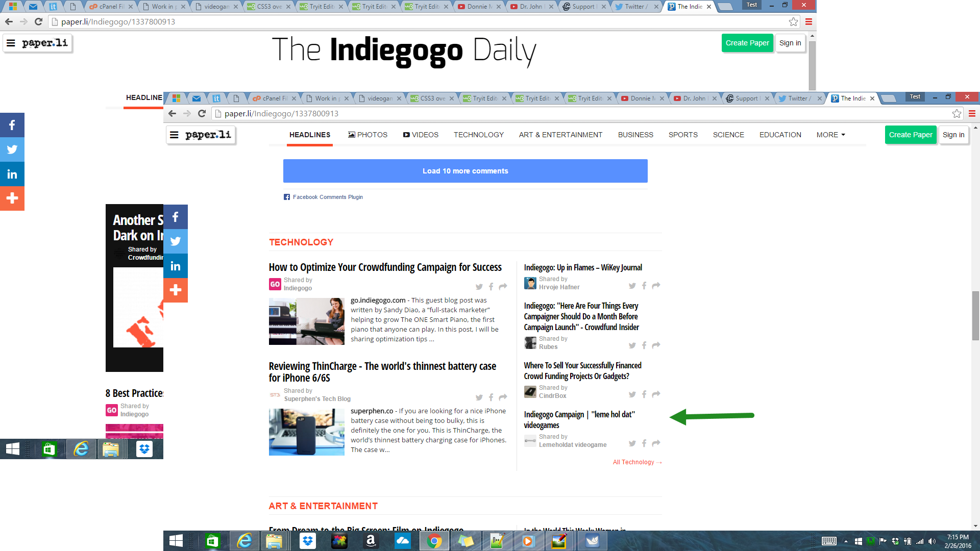Bookmark the page with the address bar star
This screenshot has height=551, width=980.
(x=793, y=22)
